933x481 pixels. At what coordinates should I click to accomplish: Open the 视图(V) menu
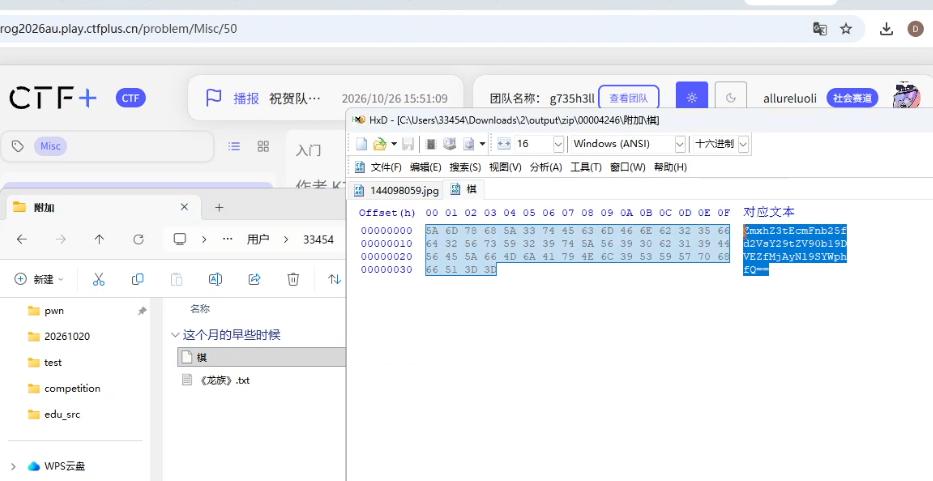[505, 167]
